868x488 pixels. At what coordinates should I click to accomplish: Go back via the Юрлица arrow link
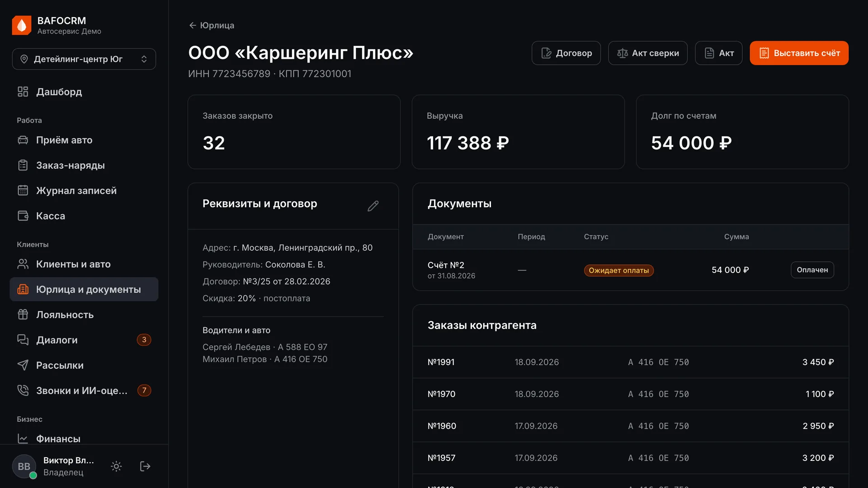click(x=212, y=25)
